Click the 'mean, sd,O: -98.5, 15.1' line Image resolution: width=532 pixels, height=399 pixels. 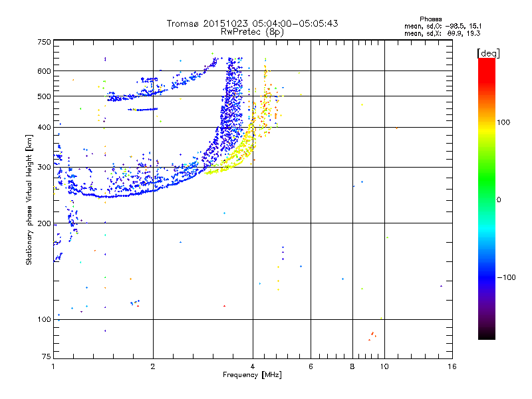click(443, 26)
